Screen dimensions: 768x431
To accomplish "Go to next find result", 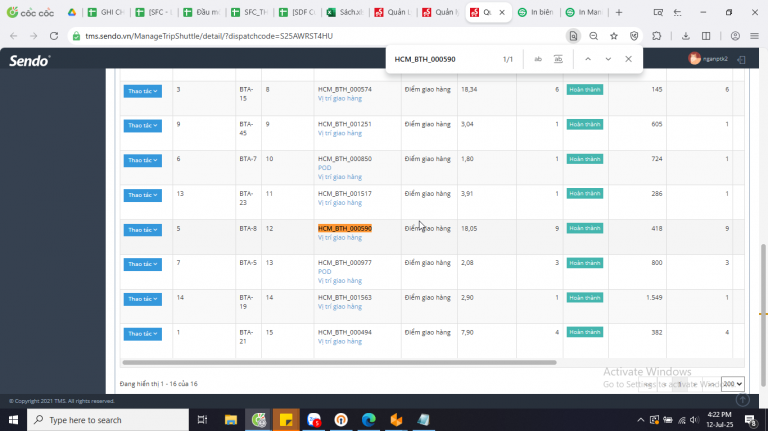I will [x=608, y=59].
